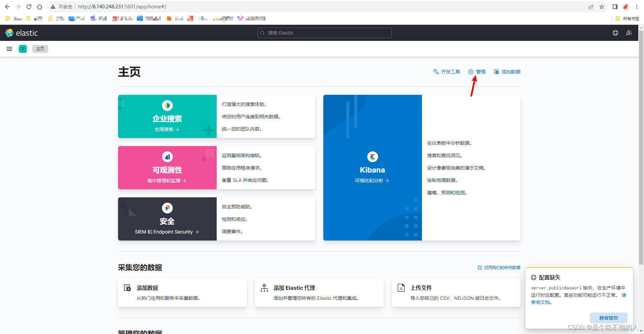Screen dimensions: 644x334
Task: Bookmark this page with the star icon
Action: pos(602,7)
